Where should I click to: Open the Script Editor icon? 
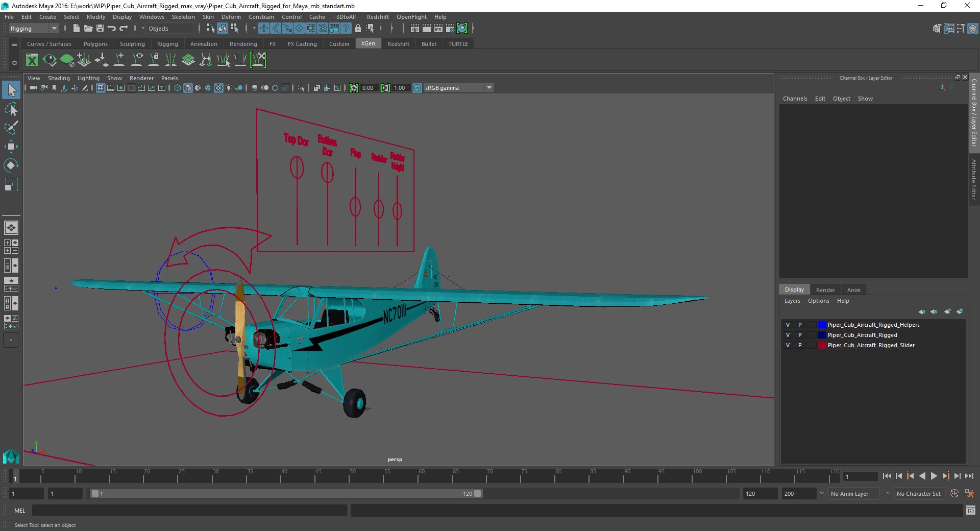point(971,511)
